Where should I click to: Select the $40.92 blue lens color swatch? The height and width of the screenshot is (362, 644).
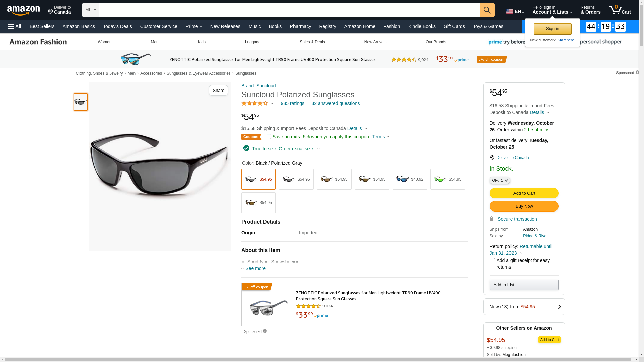click(x=410, y=179)
